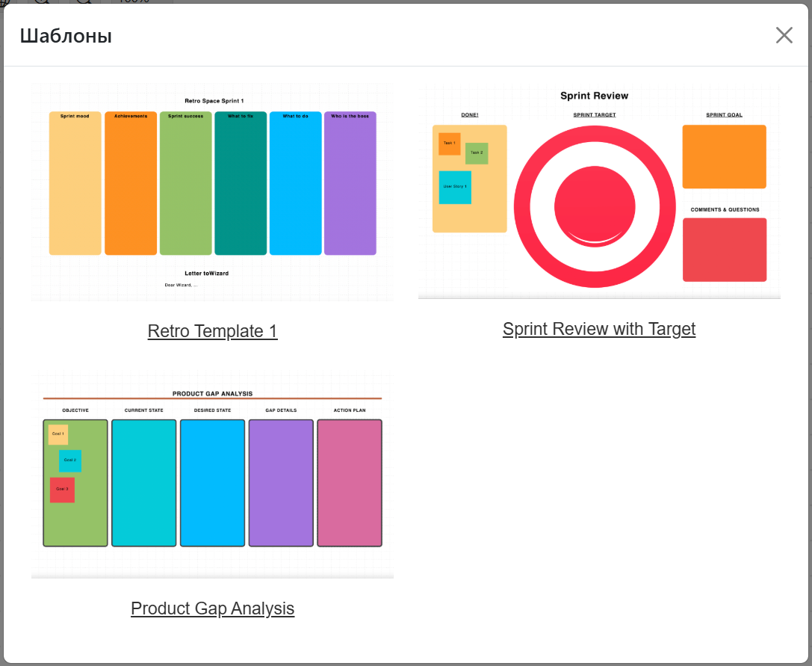Click yellow Sprint mood column in Retro preview
Image resolution: width=812 pixels, height=666 pixels.
[75, 187]
